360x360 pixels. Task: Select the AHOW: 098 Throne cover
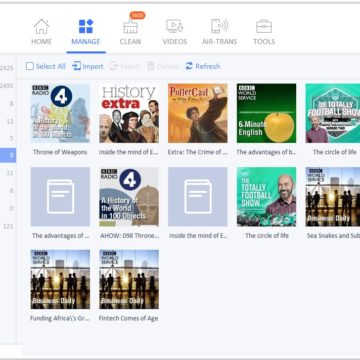[x=129, y=197]
